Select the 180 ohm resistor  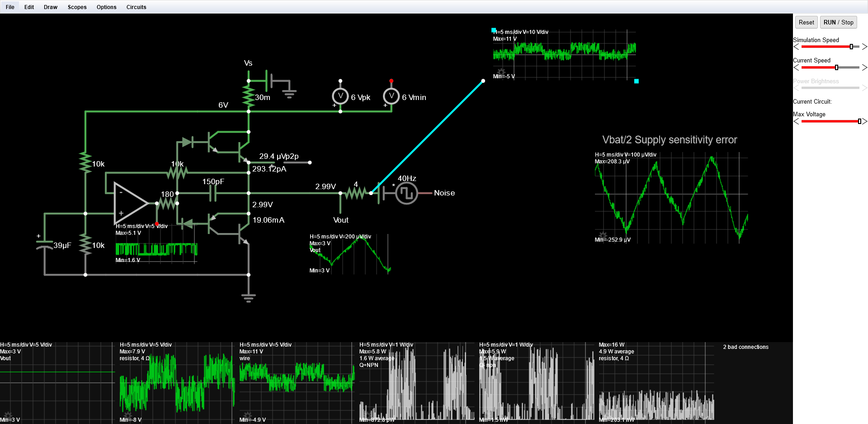click(x=167, y=204)
